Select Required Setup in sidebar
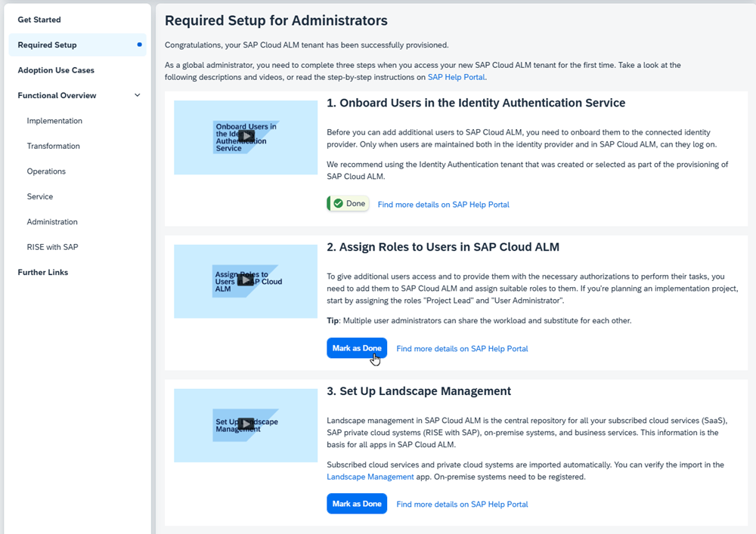756x534 pixels. (x=47, y=45)
